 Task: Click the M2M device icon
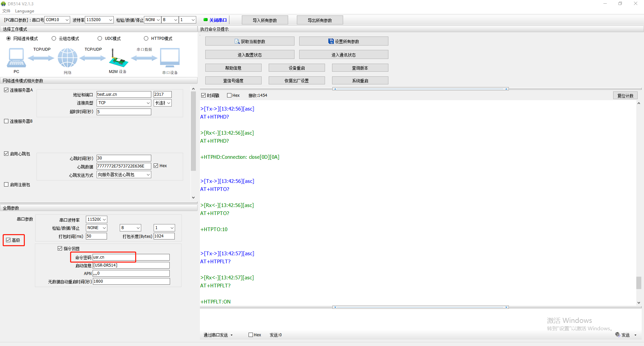118,59
